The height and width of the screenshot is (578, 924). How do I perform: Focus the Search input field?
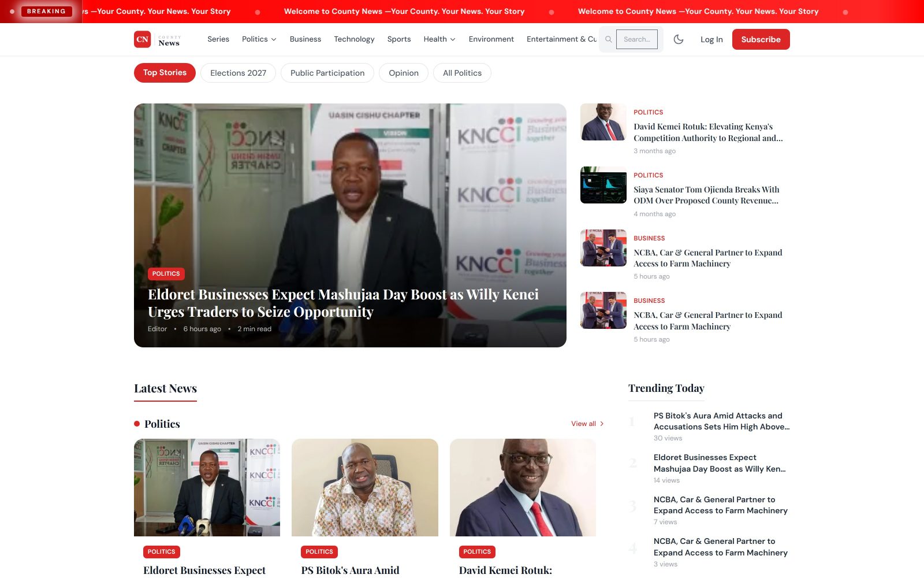click(x=637, y=39)
